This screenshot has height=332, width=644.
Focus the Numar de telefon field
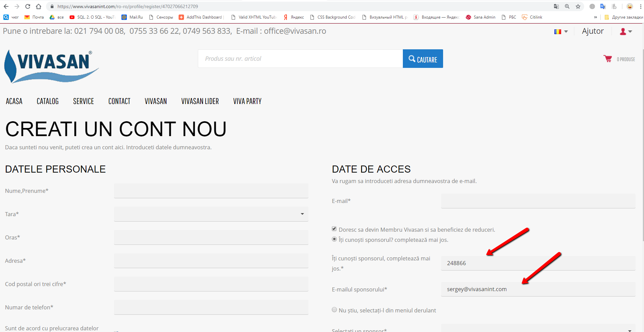pos(211,307)
